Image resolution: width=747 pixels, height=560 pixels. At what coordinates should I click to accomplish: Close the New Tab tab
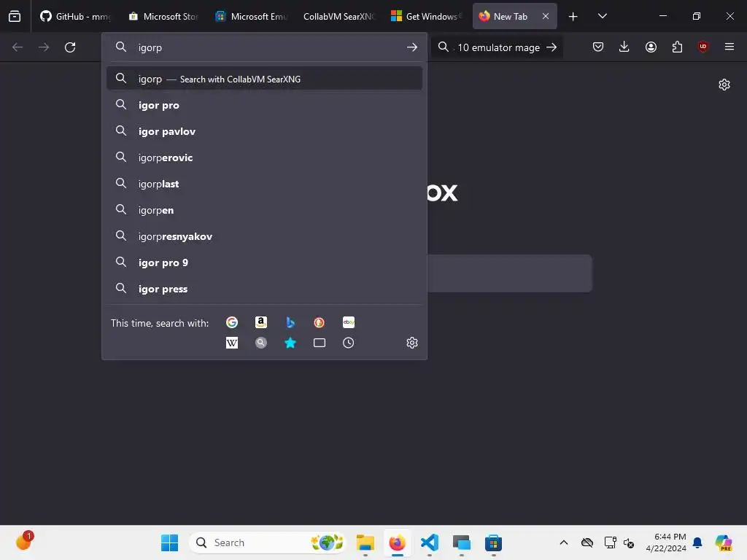(546, 16)
